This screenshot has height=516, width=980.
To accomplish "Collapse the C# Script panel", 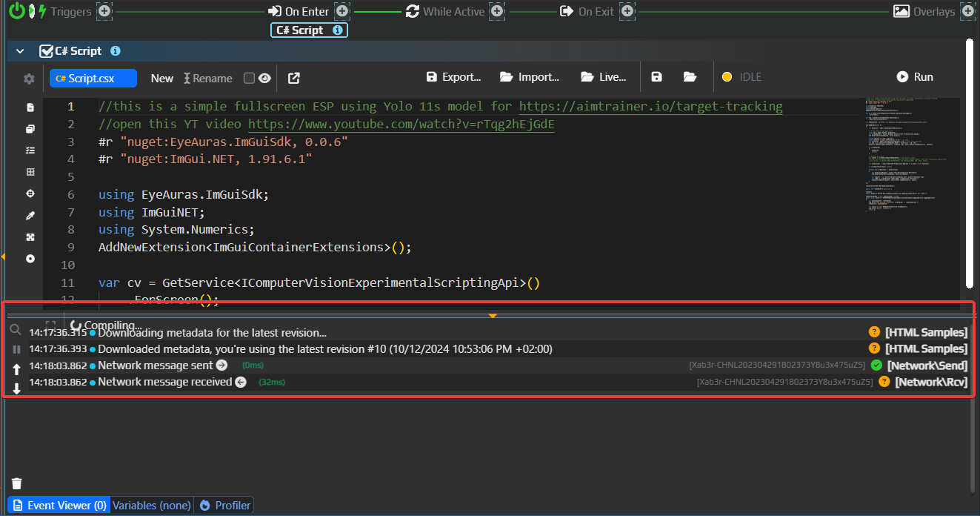I will 20,51.
